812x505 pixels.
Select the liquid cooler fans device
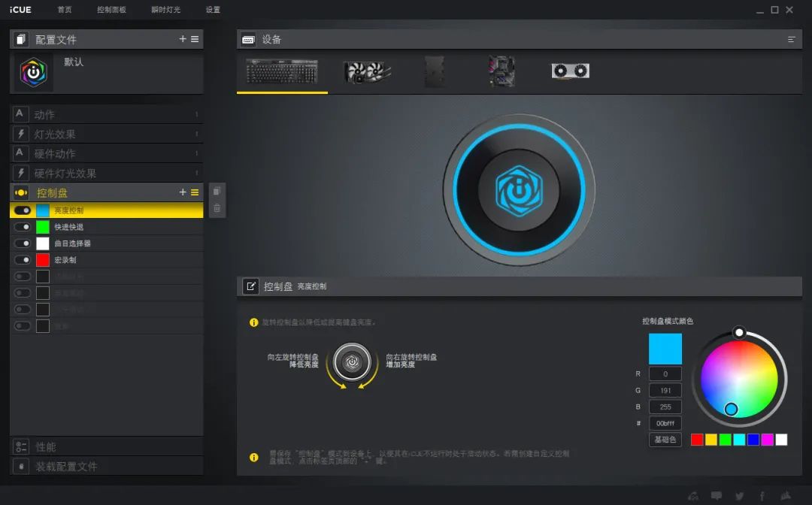[x=367, y=72]
